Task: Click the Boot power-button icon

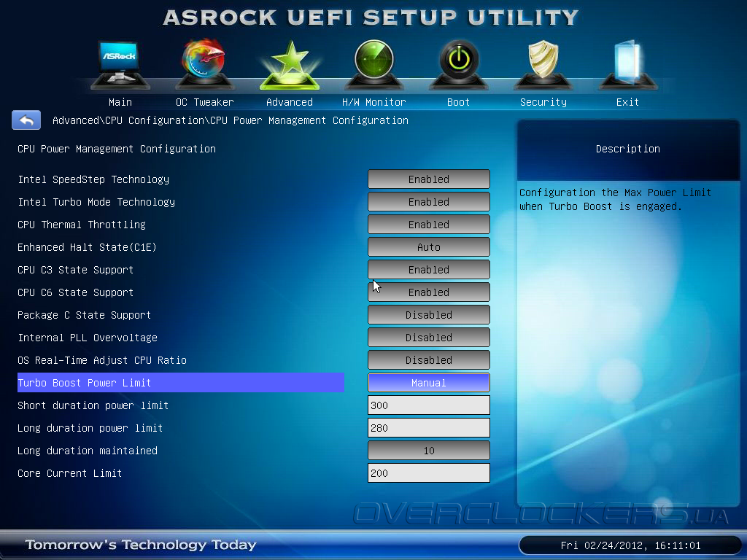Action: pyautogui.click(x=458, y=64)
